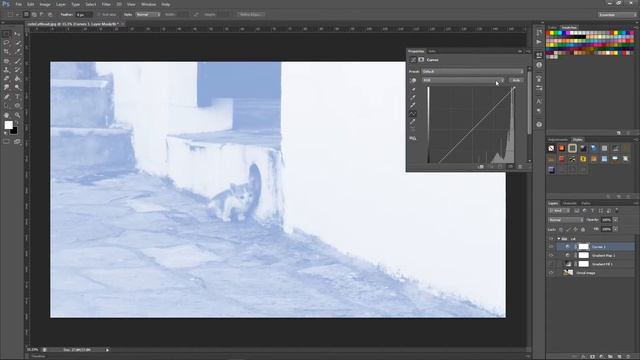Screen dimensions: 640x360
Task: Select the Move tool
Action: click(x=17, y=34)
